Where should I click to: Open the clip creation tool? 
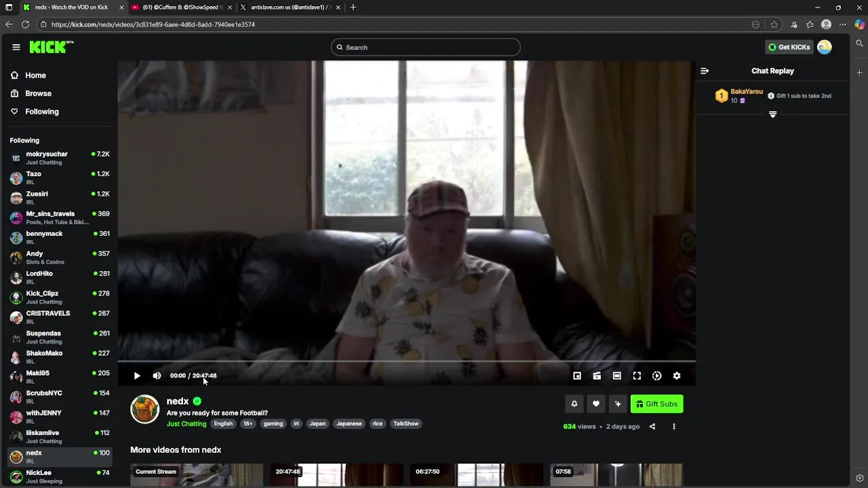point(597,375)
